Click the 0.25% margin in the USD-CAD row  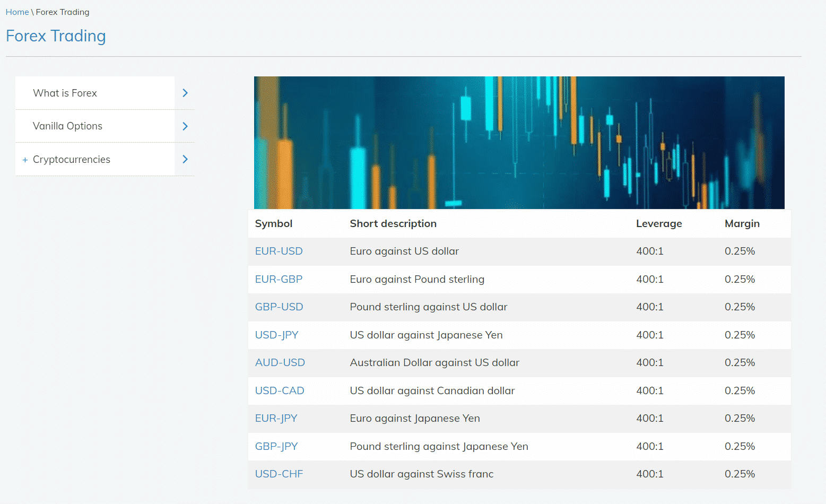(740, 391)
